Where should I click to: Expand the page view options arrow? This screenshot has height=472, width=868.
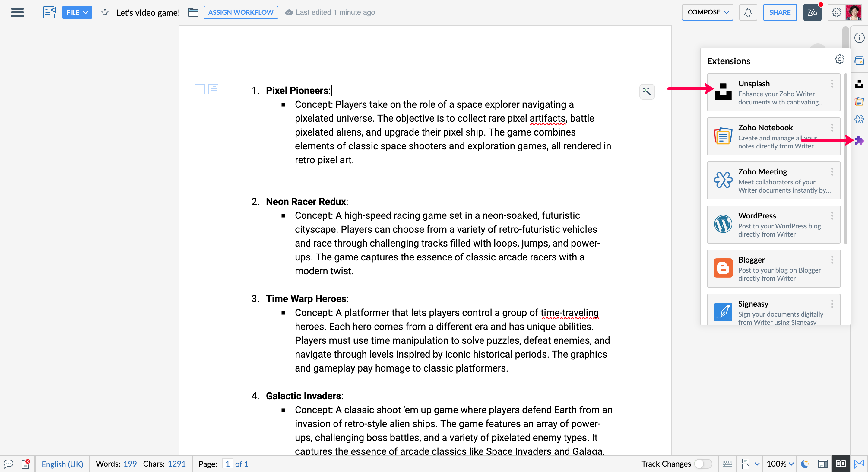point(757,464)
